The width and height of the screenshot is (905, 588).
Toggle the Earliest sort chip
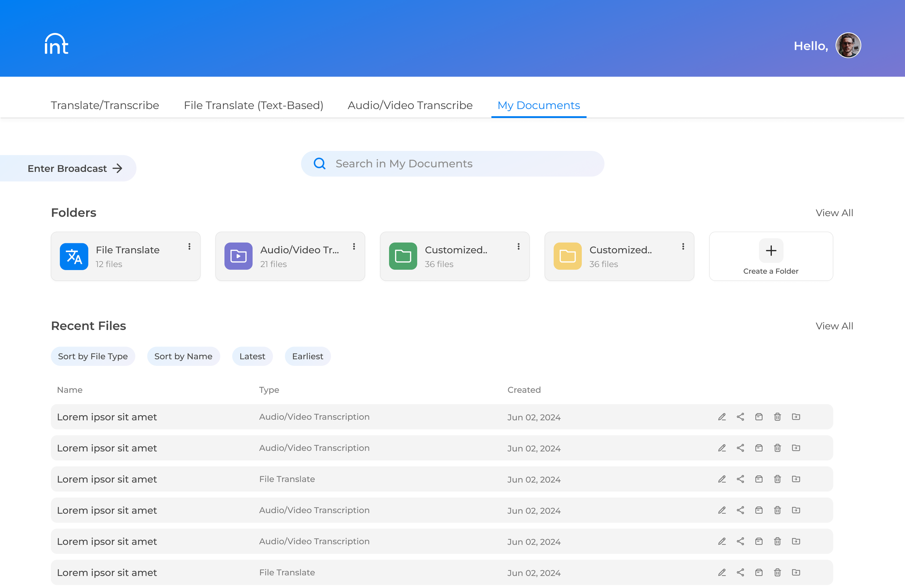(x=307, y=356)
